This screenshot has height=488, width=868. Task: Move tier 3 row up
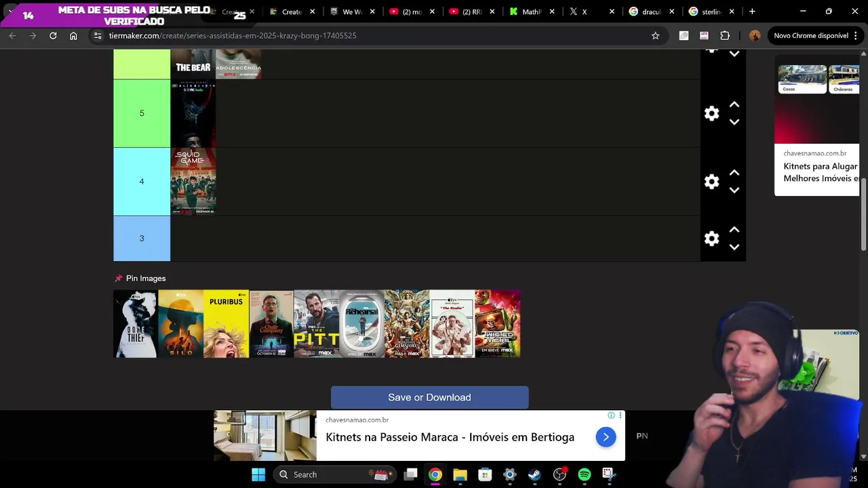pyautogui.click(x=734, y=230)
